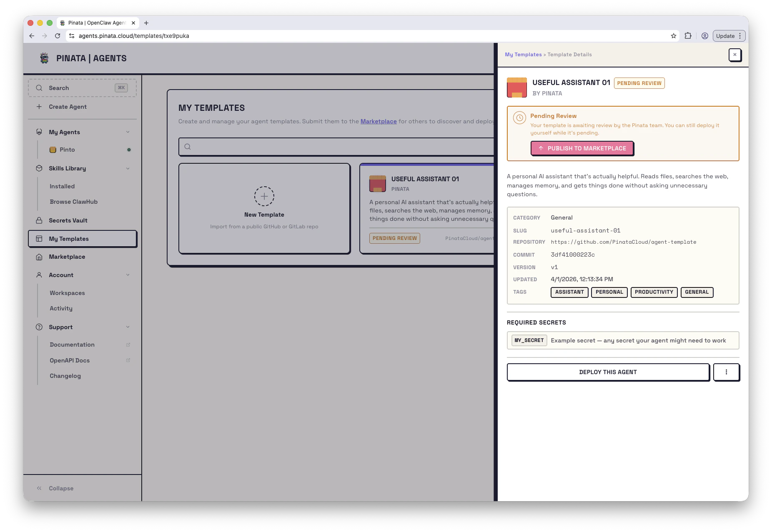
Task: Click the PERSONAL tag
Action: pos(609,292)
